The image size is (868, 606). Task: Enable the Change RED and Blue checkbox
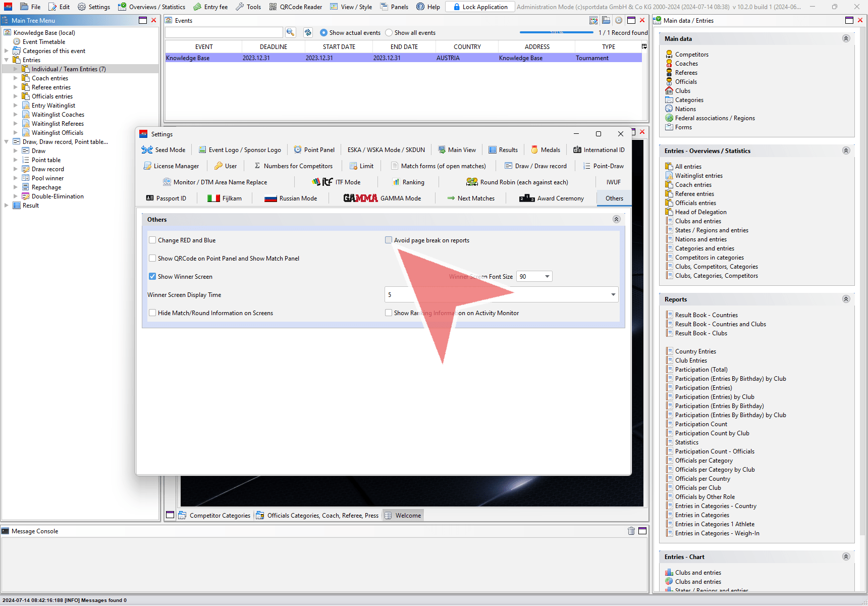tap(152, 240)
